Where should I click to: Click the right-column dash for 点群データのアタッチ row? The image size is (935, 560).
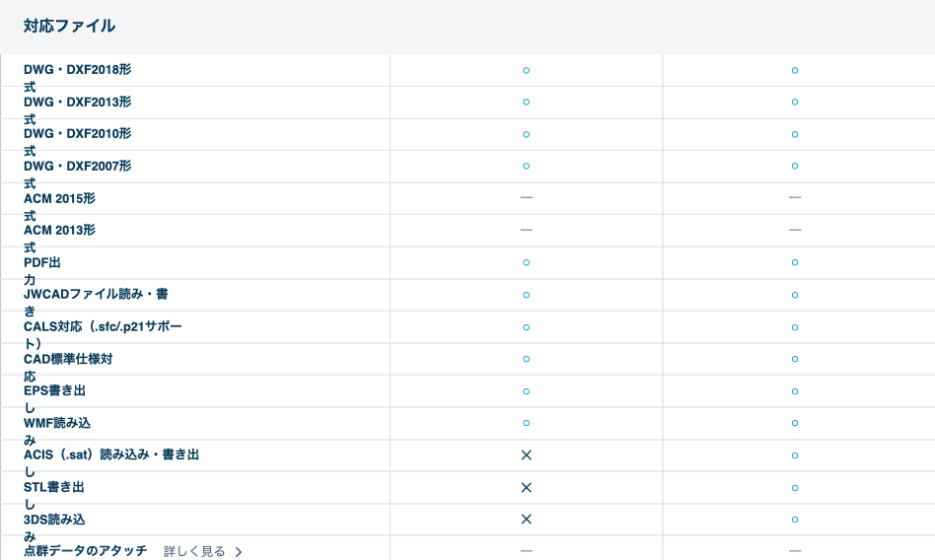click(794, 550)
